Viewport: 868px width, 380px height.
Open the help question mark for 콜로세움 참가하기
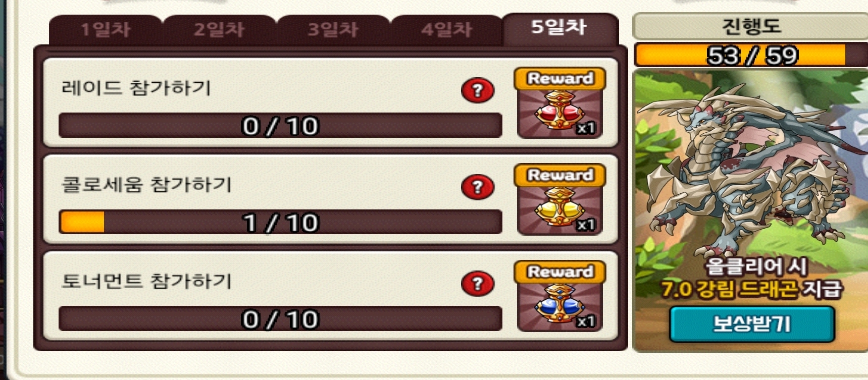coord(478,187)
